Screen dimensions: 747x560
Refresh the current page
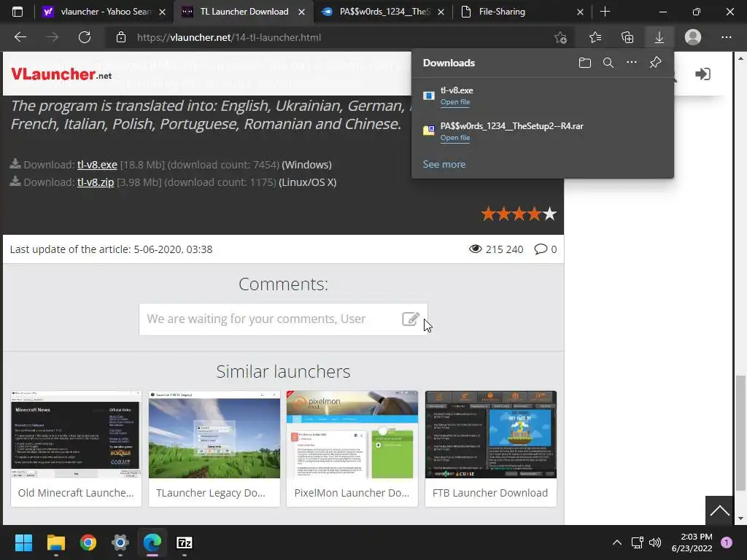coord(85,37)
